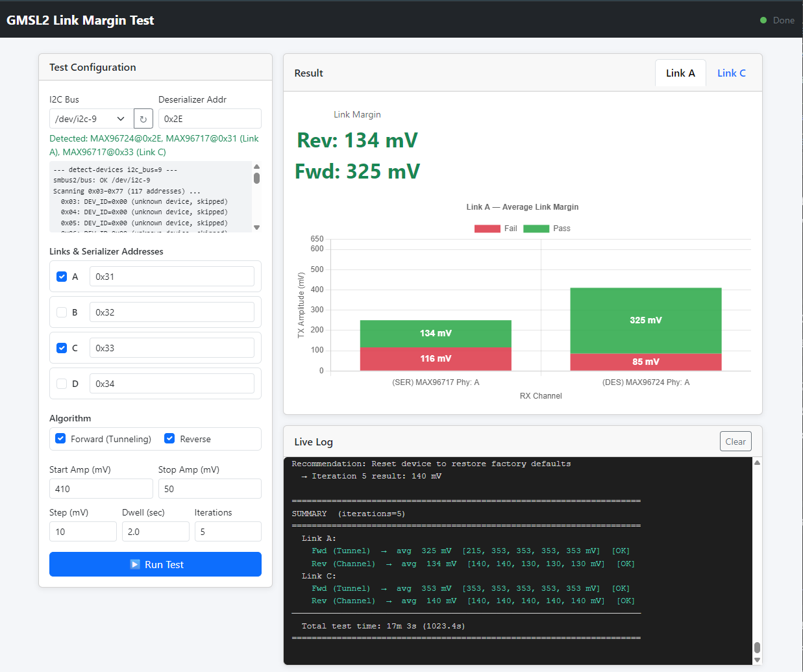The image size is (803, 672).
Task: Click the refresh I2C bus icon
Action: (143, 119)
